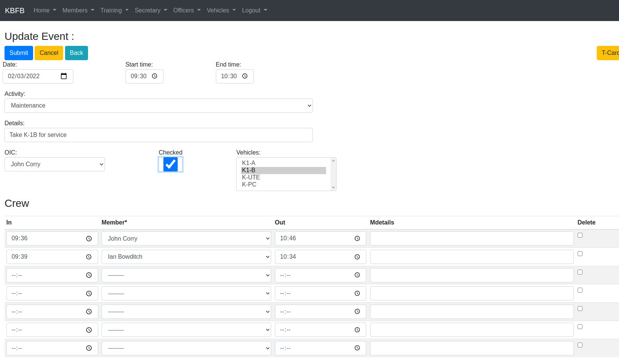Open the Activity dropdown showing Maintenance

159,106
